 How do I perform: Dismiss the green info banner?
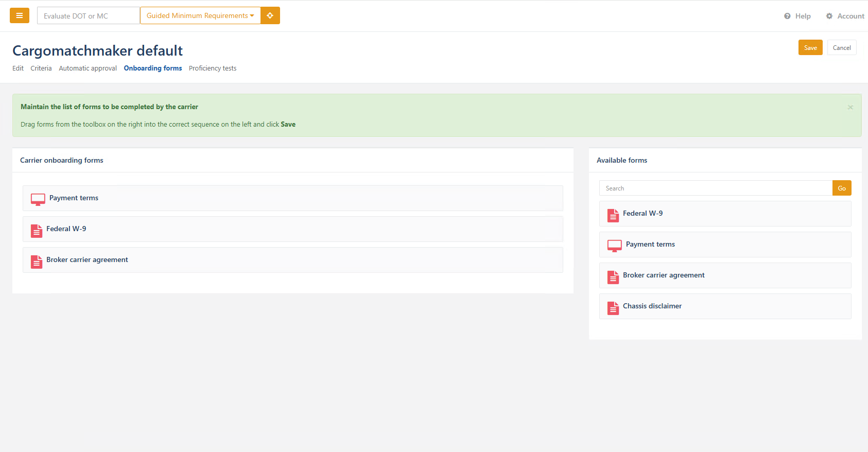[850, 107]
